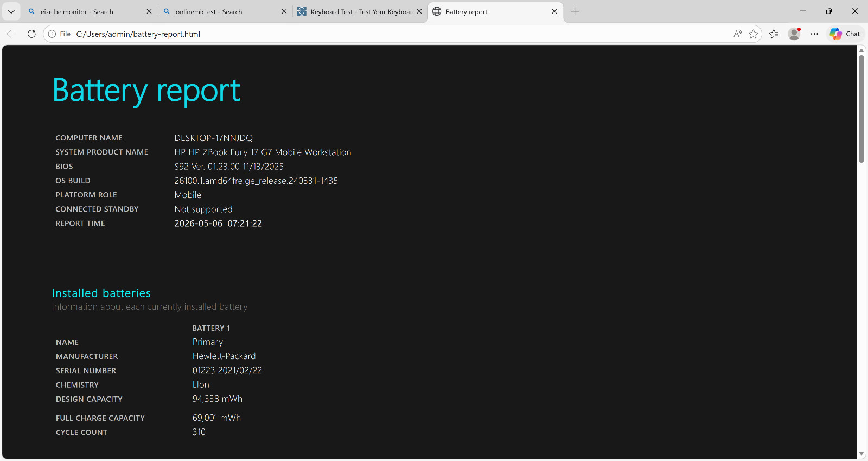This screenshot has height=461, width=868.
Task: Reload the battery report page
Action: click(x=31, y=34)
